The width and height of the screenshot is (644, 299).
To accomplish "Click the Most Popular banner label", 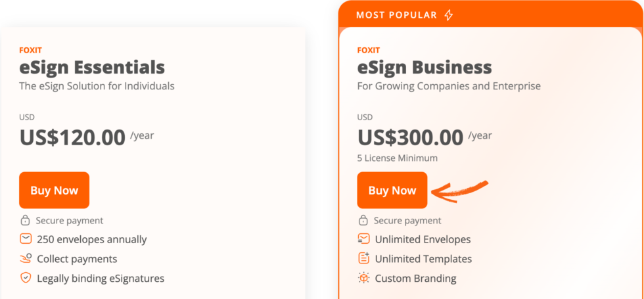I will coord(396,14).
